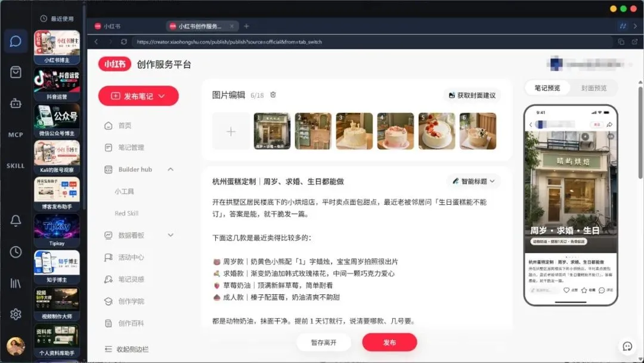The width and height of the screenshot is (644, 363).
Task: Open Red Skill under Builder hub
Action: click(x=126, y=213)
